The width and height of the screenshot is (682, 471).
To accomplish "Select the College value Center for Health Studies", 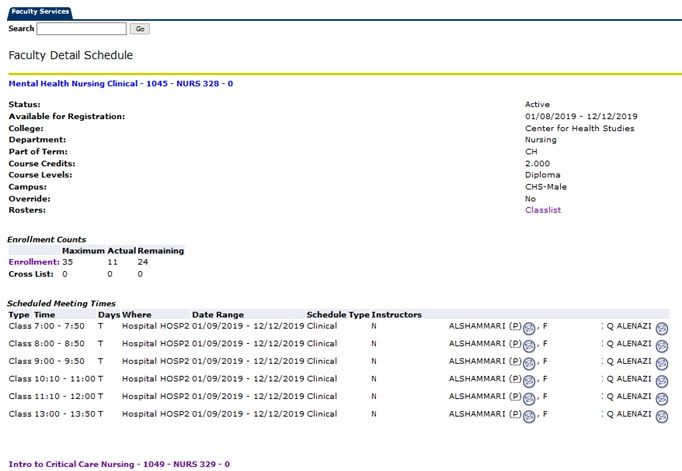I will tap(579, 128).
